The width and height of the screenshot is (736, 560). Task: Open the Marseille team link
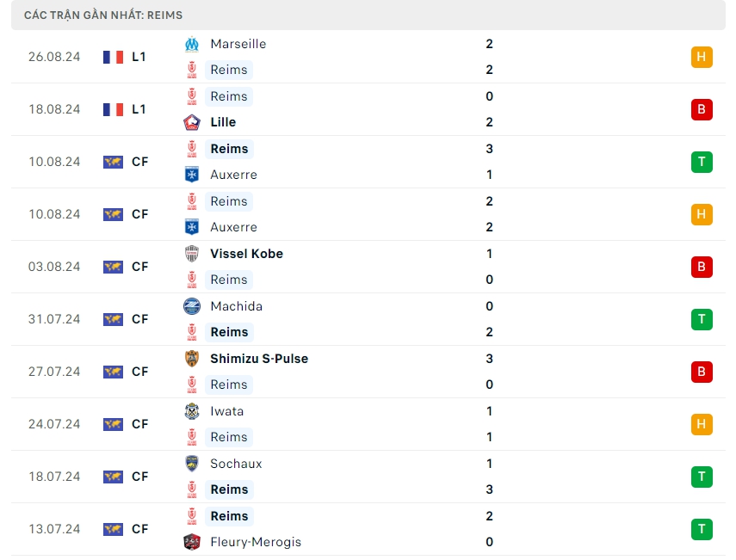(x=238, y=44)
